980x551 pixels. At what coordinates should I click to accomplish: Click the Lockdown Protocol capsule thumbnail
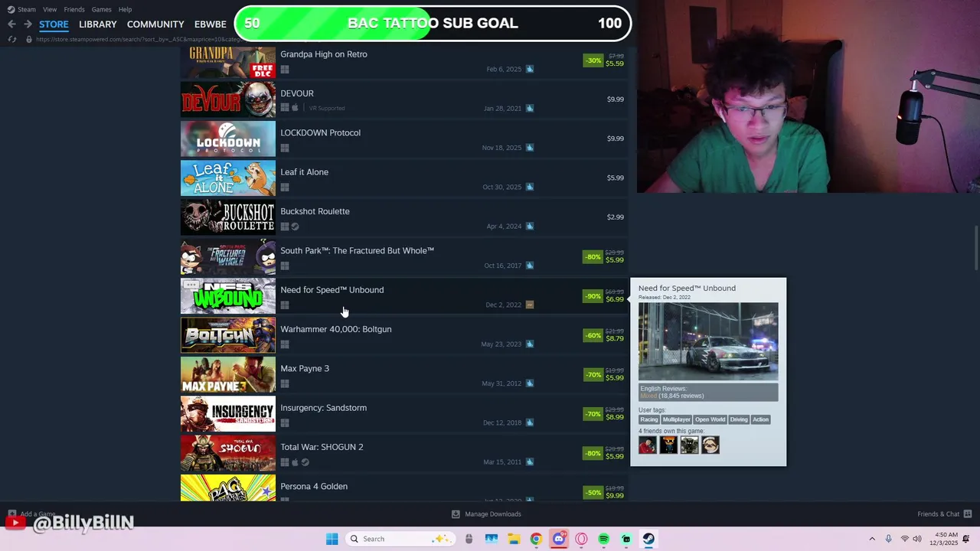pyautogui.click(x=228, y=139)
